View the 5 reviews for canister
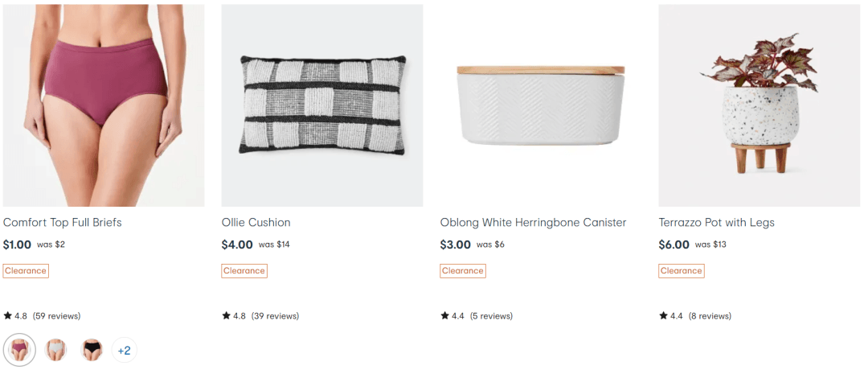 492,316
